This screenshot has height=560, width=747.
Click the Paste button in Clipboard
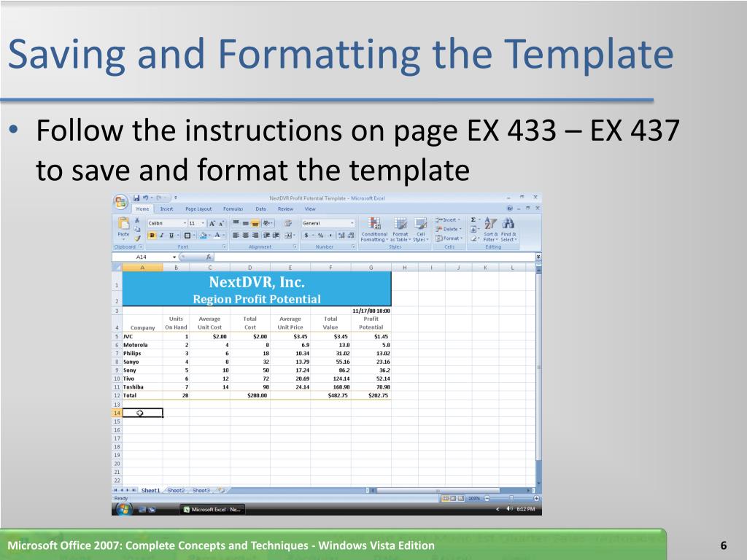coord(123,227)
